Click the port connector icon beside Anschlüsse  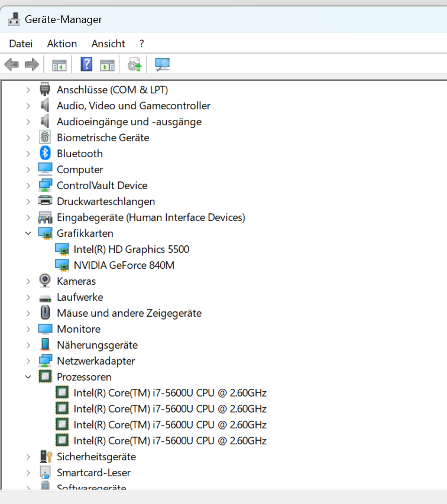[45, 89]
